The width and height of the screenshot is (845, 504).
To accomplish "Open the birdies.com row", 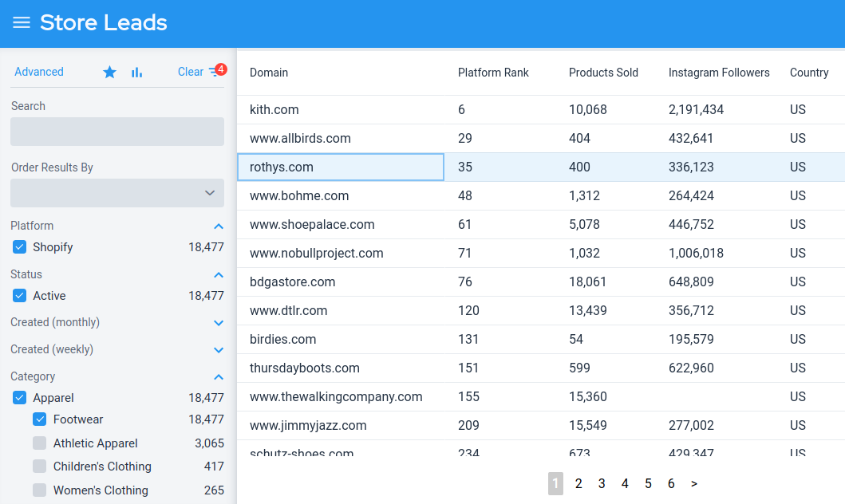I will point(541,339).
